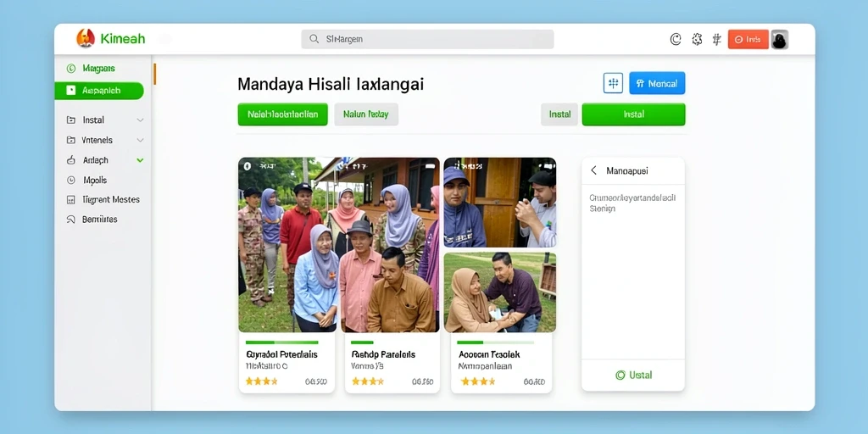The width and height of the screenshot is (868, 434).
Task: Click the Ustal button in side panel
Action: [633, 376]
